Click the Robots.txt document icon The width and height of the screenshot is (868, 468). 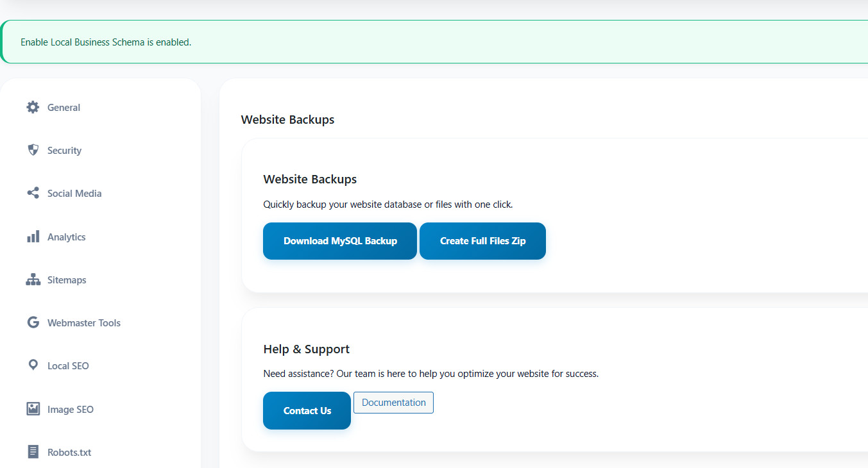33,452
